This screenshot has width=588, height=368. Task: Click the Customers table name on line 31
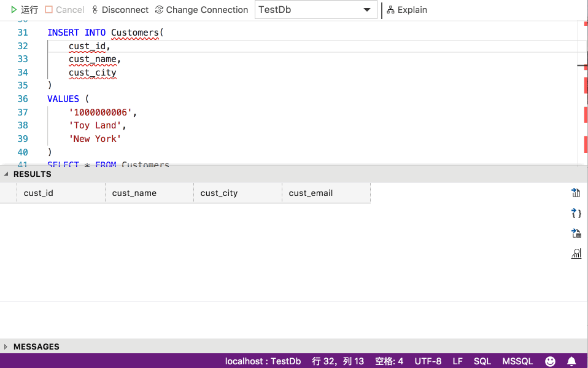point(135,33)
